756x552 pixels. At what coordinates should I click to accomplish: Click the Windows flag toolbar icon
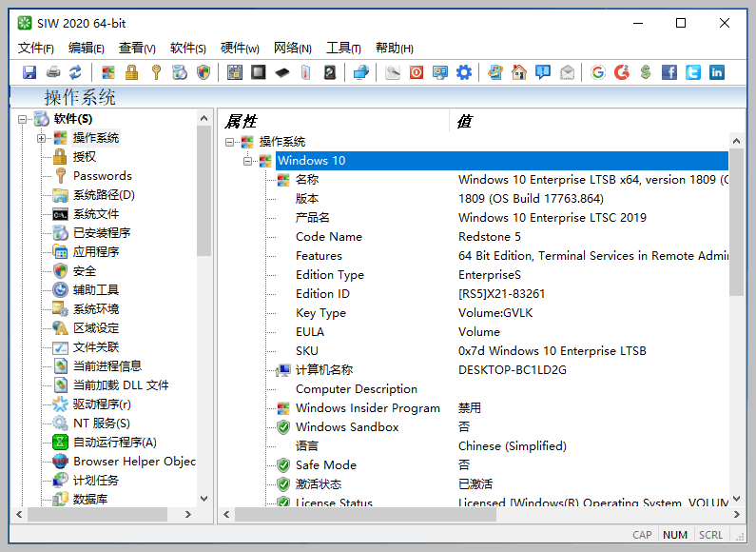tap(108, 72)
